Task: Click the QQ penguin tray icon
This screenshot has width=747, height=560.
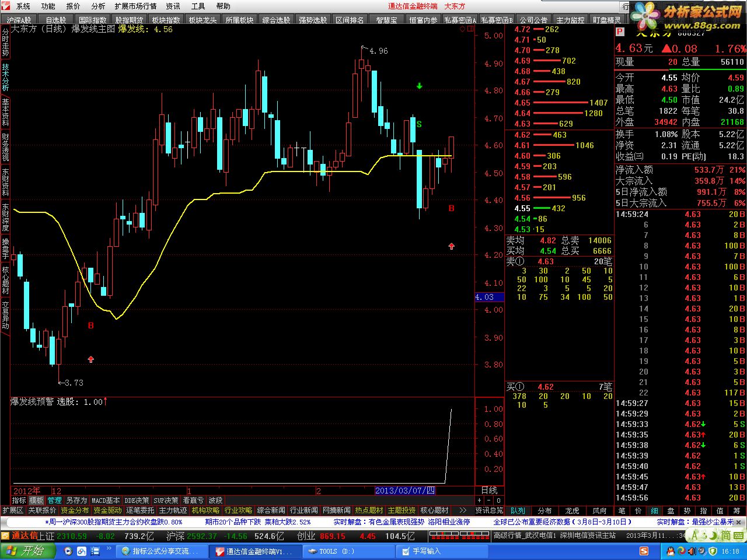Action: tap(671, 551)
